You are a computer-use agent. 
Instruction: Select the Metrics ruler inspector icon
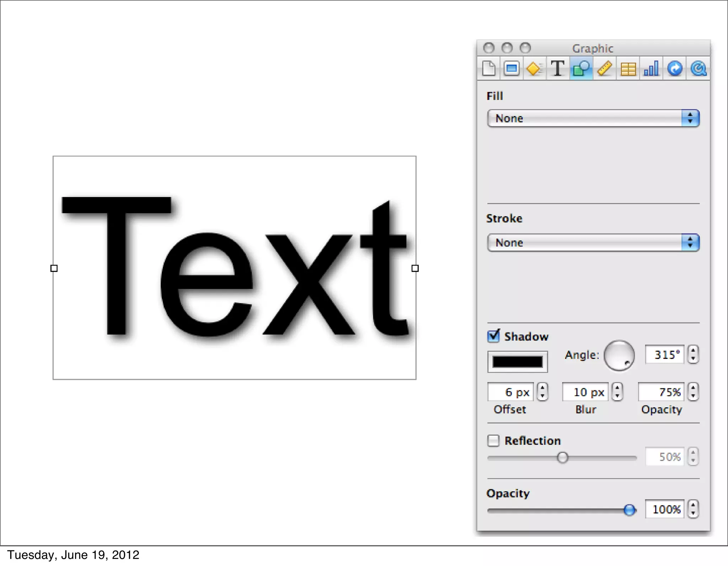[604, 69]
